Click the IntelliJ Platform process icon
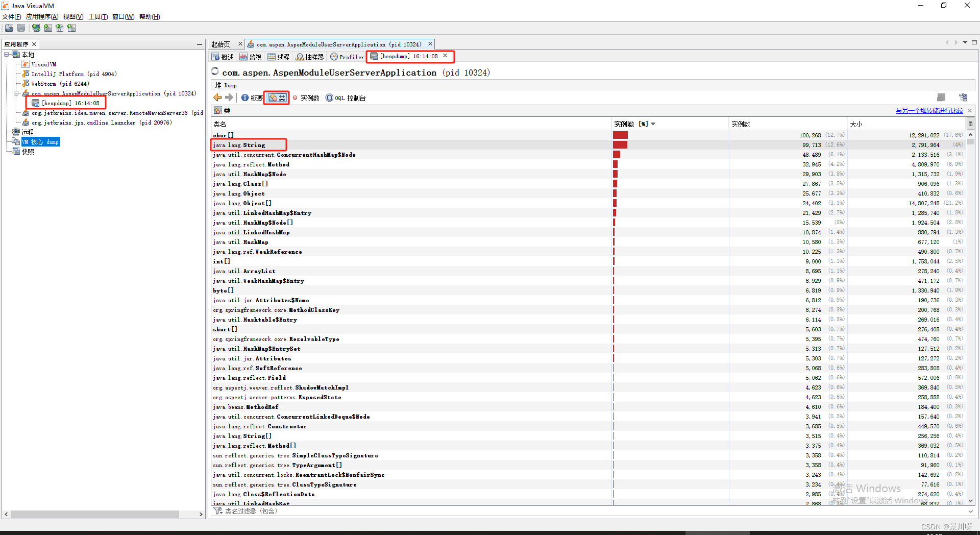Viewport: 980px width, 535px height. coord(26,74)
